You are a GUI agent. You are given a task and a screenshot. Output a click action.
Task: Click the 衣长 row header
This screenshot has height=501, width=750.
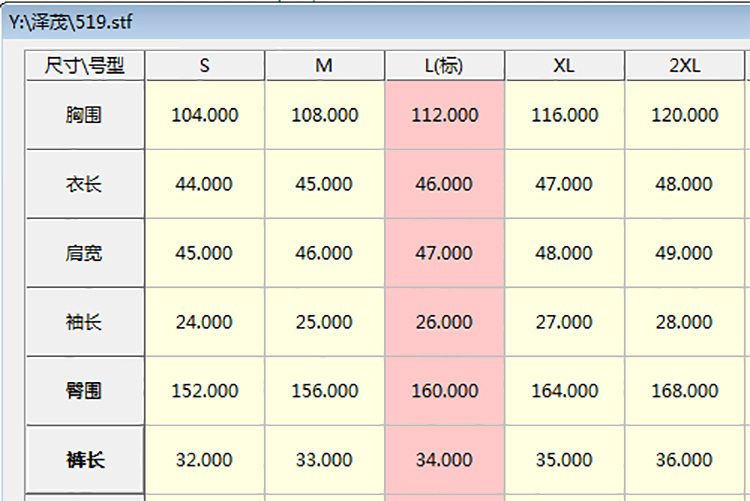(85, 184)
